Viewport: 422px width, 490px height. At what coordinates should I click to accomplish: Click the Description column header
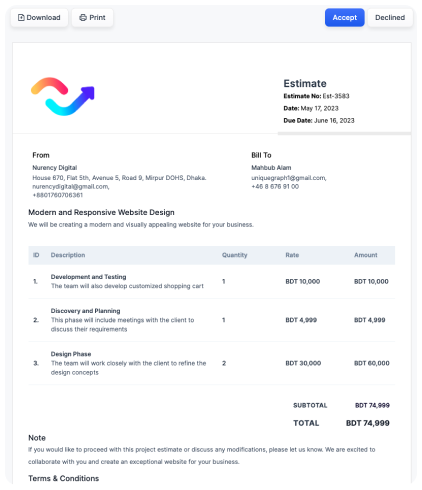click(x=68, y=255)
